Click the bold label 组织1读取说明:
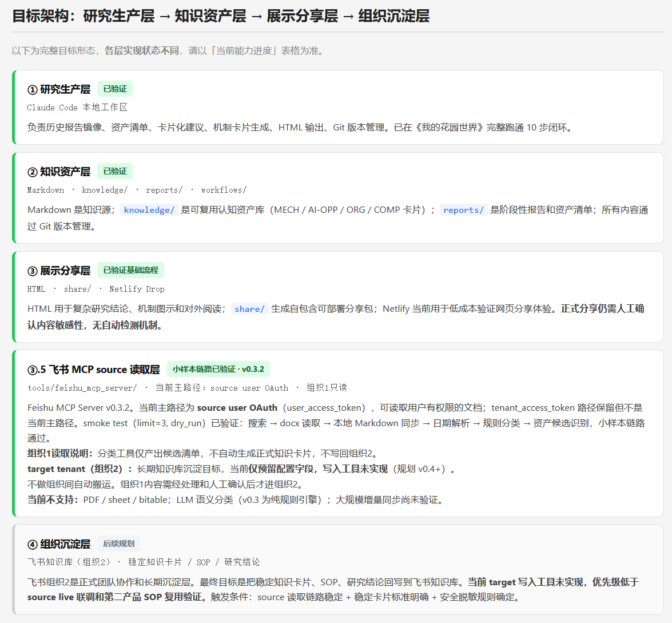 pyautogui.click(x=61, y=453)
